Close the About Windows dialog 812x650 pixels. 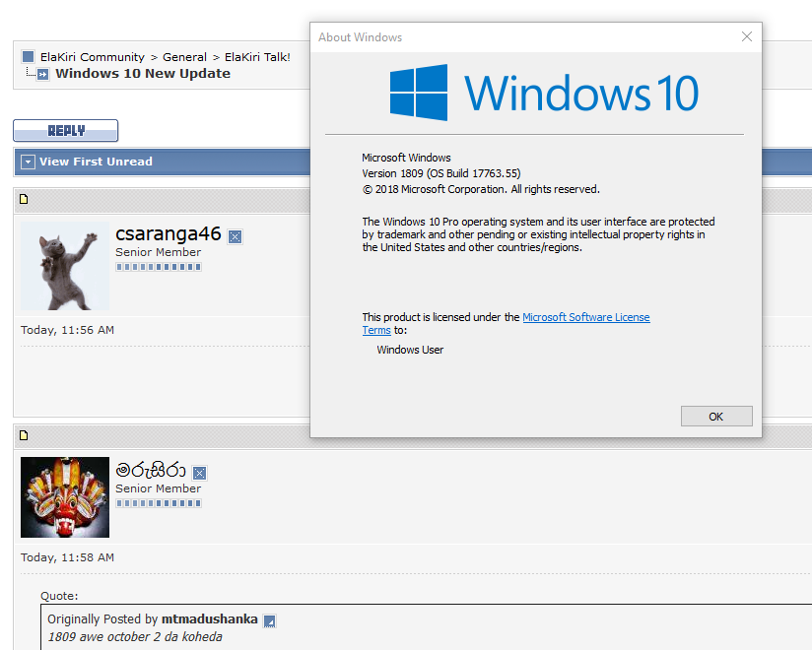tap(746, 36)
